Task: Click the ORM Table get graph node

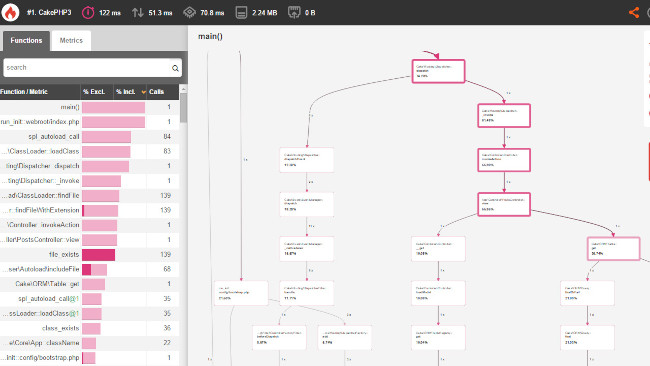Action: point(614,249)
